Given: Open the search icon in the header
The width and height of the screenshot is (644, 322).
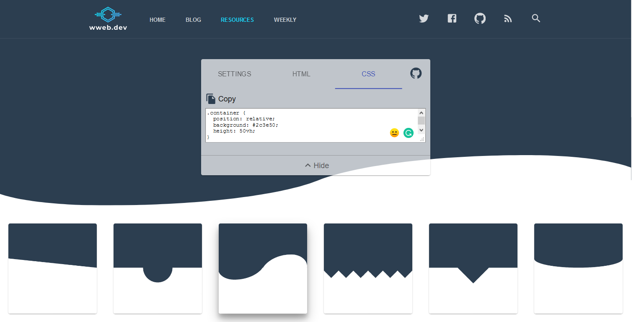Looking at the screenshot, I should pos(536,18).
